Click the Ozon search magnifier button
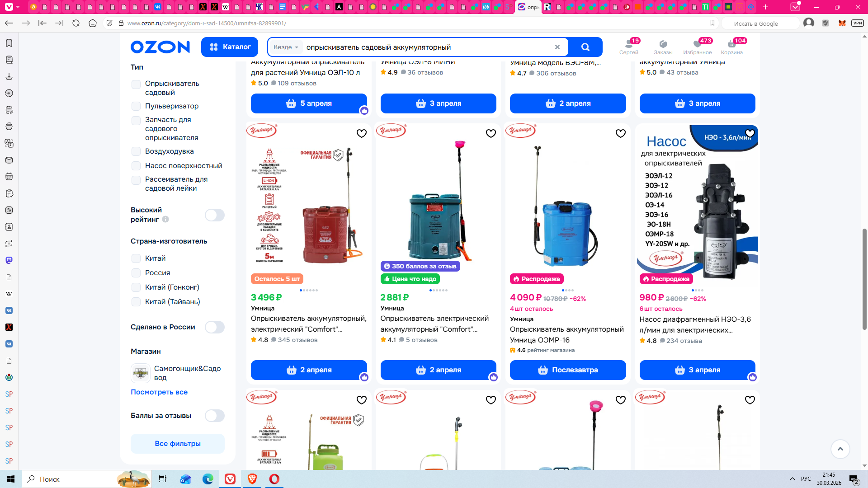 tap(585, 47)
